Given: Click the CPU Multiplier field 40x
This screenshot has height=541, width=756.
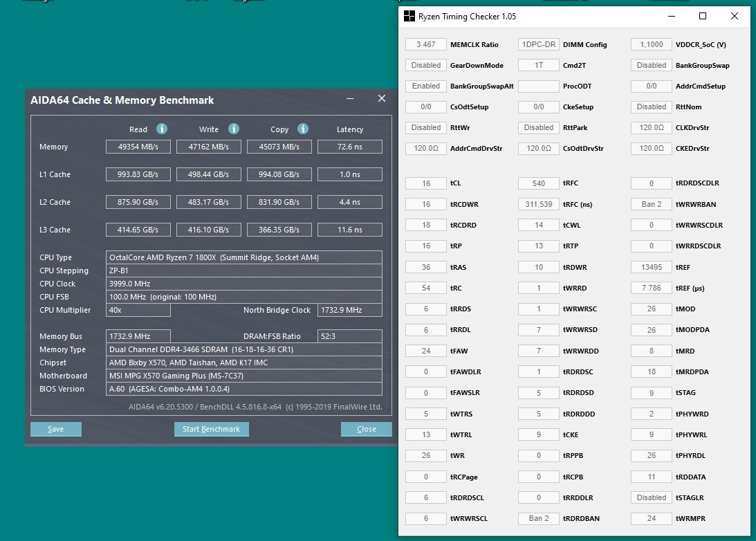Looking at the screenshot, I should pos(138,310).
